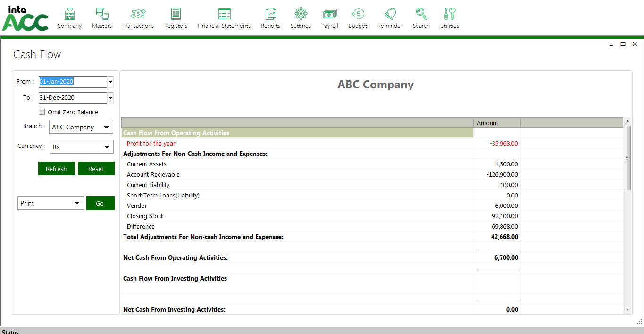This screenshot has width=644, height=334.
Task: Open the Payroll icon
Action: tap(330, 14)
